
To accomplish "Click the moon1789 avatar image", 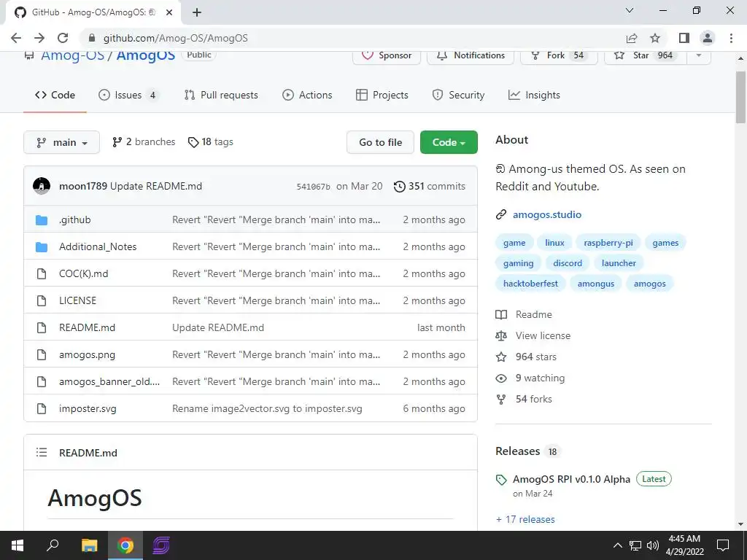I will tap(42, 186).
